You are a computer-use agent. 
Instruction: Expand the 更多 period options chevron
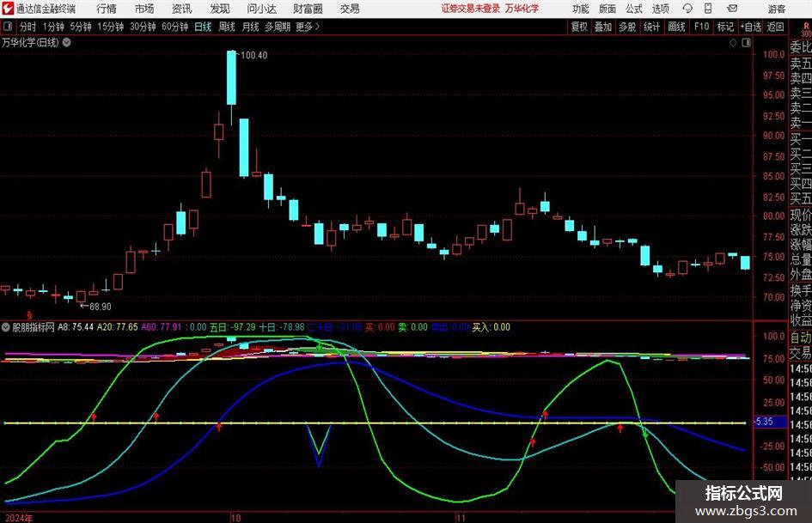tap(317, 27)
